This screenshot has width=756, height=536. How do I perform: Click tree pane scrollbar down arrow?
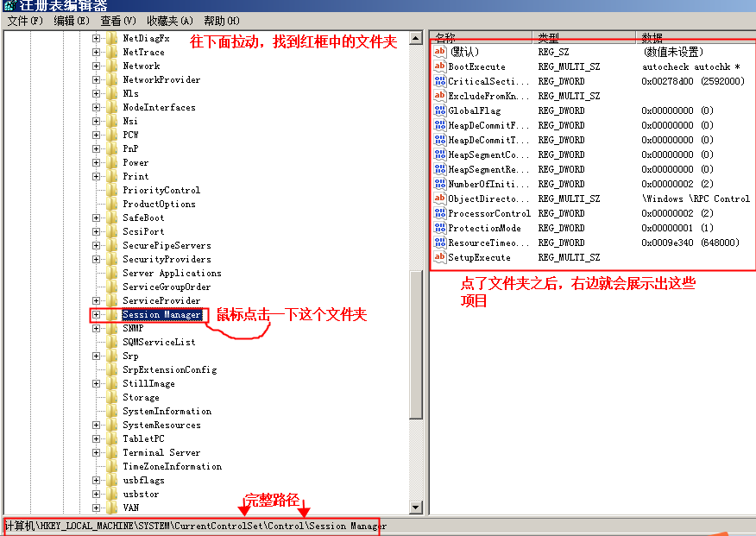(x=416, y=508)
